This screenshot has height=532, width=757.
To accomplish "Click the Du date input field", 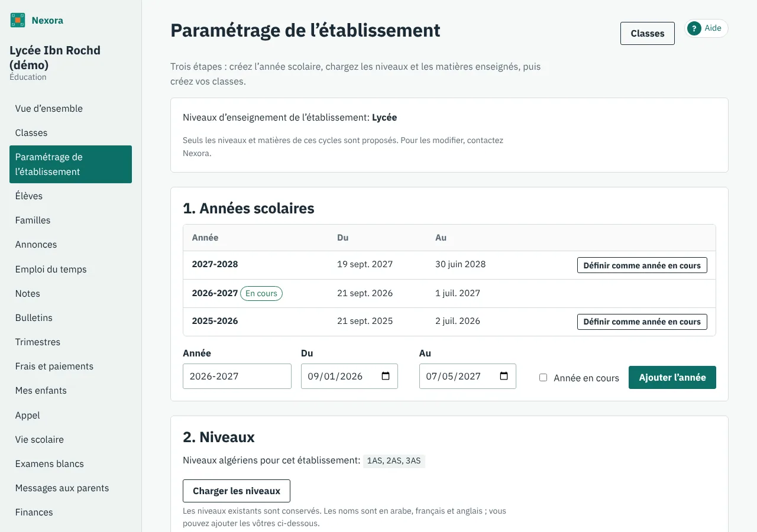I will coord(350,376).
